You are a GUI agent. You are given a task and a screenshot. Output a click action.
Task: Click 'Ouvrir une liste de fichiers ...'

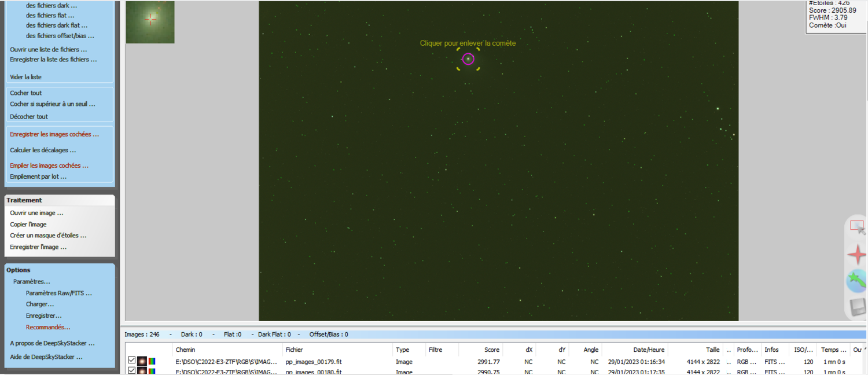49,49
